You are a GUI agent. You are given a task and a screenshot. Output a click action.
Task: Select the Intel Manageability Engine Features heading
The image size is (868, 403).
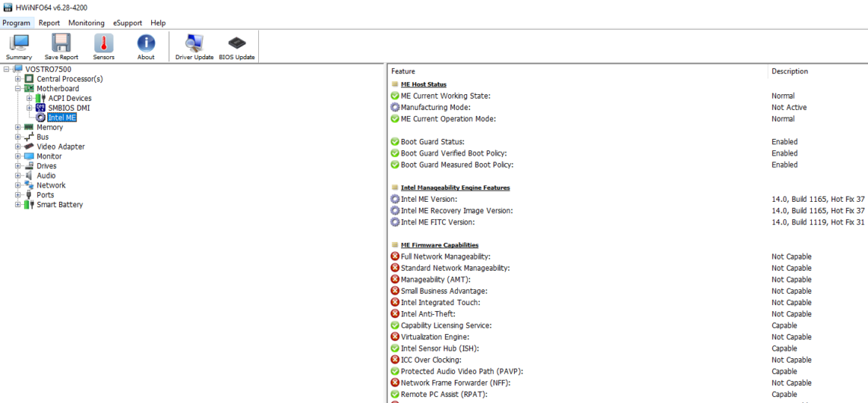tap(455, 188)
